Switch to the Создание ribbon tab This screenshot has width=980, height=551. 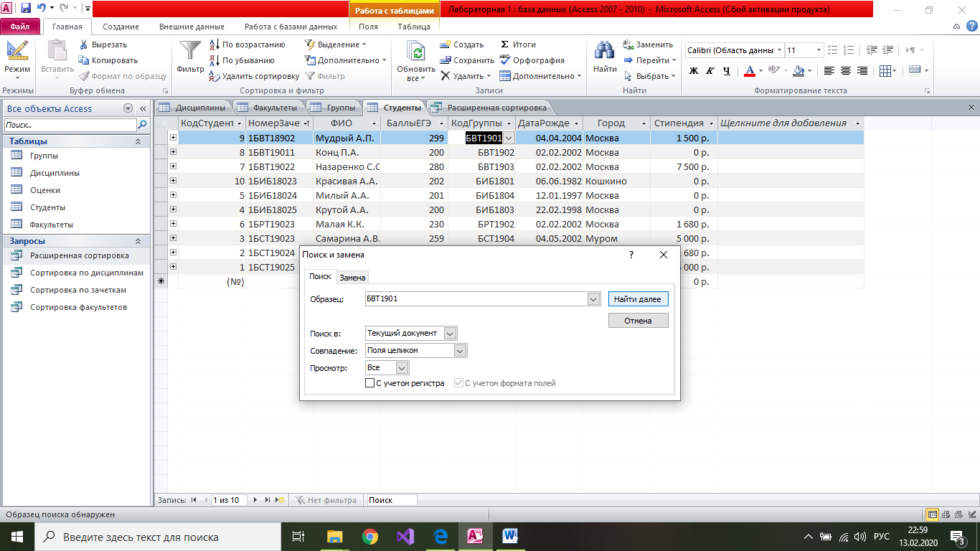click(121, 27)
